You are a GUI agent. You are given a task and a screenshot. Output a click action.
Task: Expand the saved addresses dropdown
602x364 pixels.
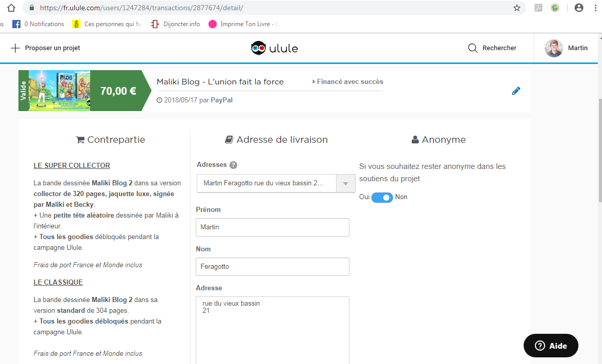[345, 183]
